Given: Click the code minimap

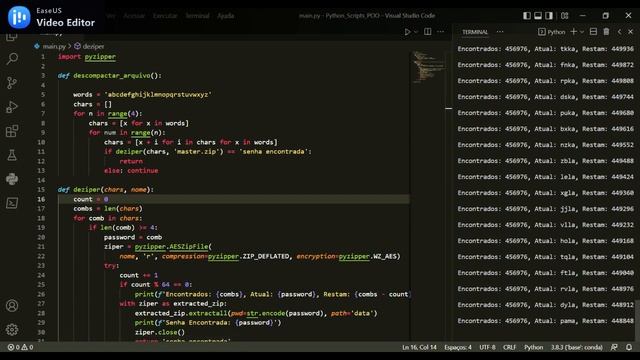Looking at the screenshot, I should (428, 67).
